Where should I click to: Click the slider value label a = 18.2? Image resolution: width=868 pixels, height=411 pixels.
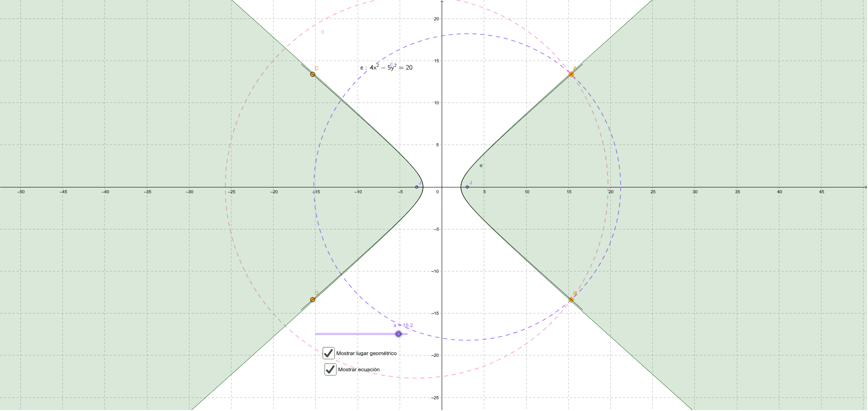tap(403, 325)
